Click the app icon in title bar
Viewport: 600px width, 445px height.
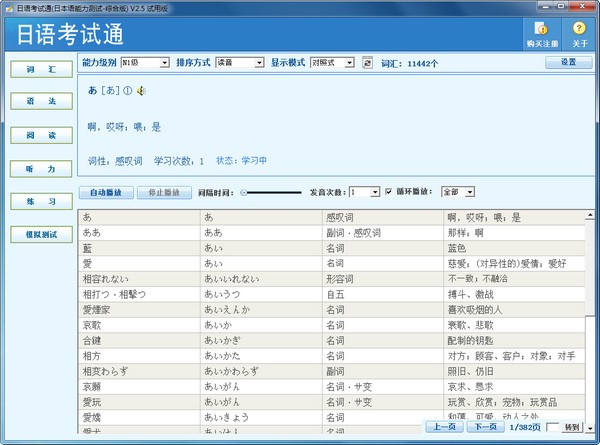8,7
